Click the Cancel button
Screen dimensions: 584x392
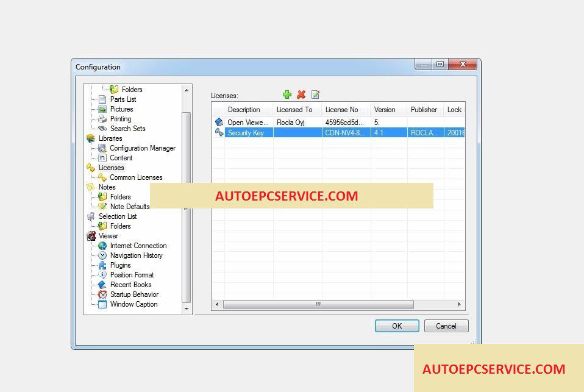[446, 326]
